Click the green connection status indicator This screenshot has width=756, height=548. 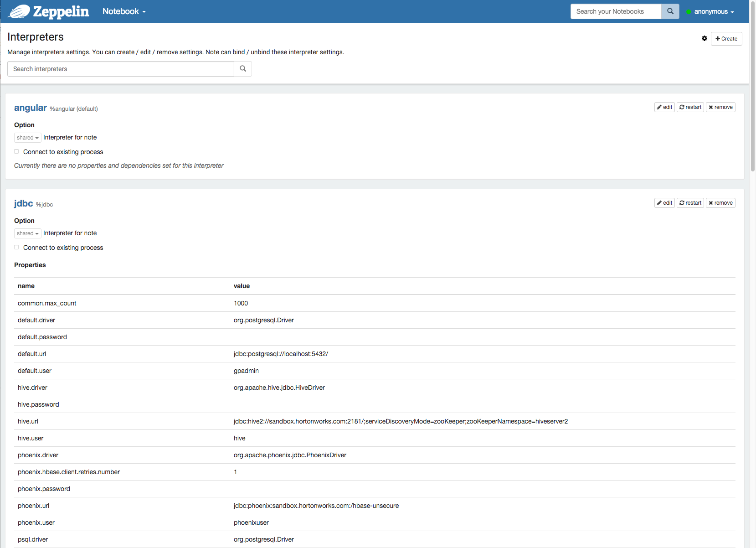(x=689, y=11)
